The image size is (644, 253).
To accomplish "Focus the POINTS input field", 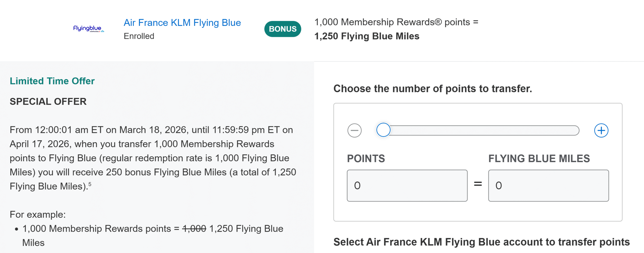I will tap(407, 185).
